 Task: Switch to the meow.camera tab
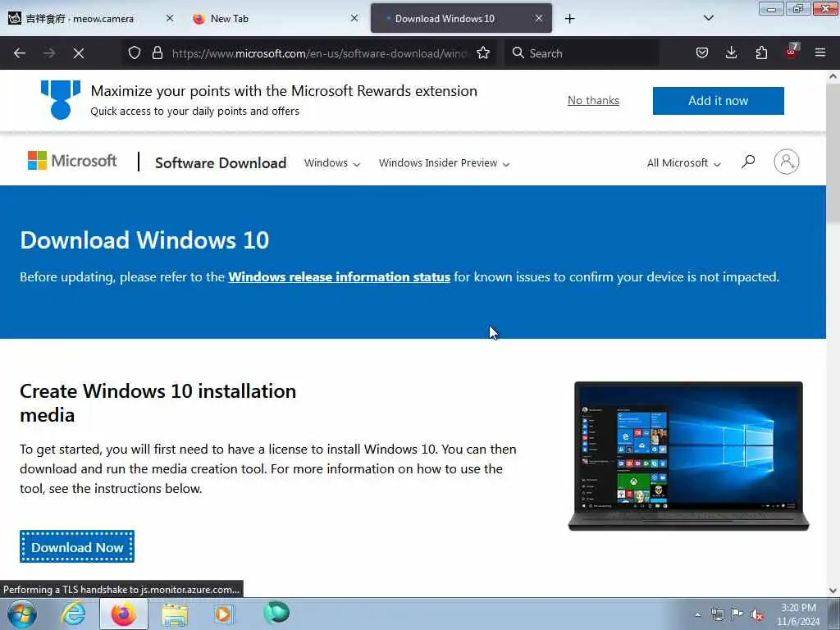click(x=91, y=18)
